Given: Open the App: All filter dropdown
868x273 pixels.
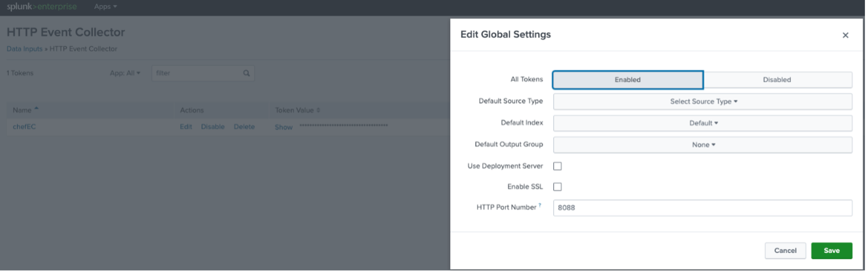Looking at the screenshot, I should (x=125, y=73).
